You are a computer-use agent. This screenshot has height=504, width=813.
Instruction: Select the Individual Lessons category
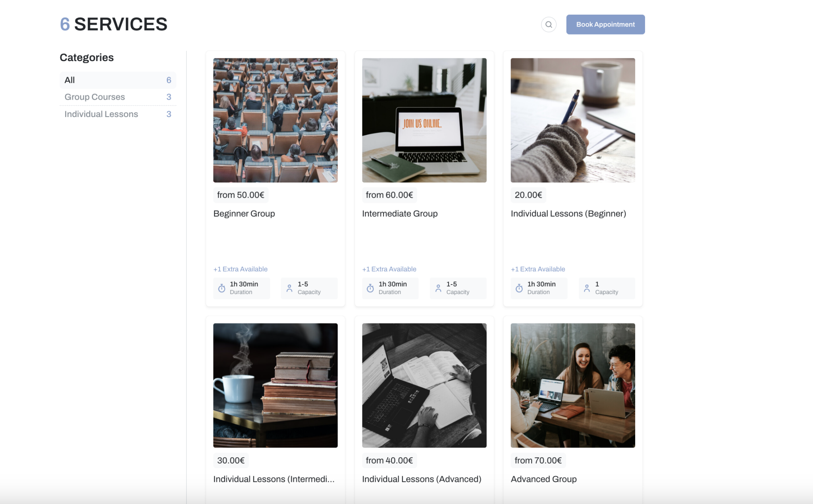(101, 114)
